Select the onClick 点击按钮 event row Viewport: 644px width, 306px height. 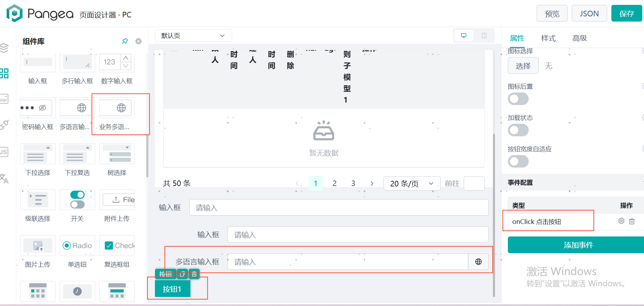pyautogui.click(x=576, y=222)
